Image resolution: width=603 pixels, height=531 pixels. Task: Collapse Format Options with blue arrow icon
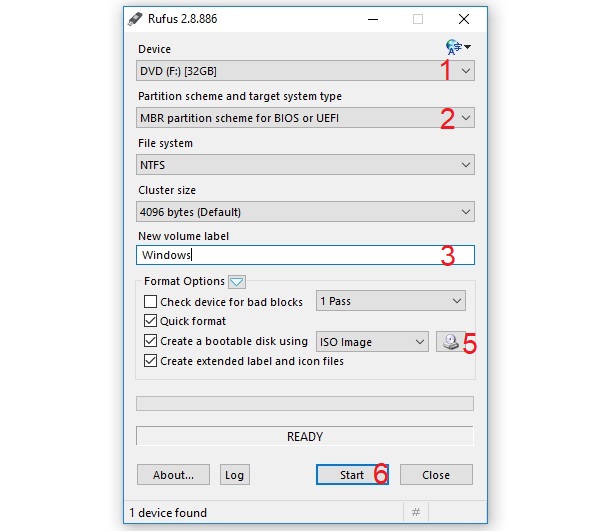pos(237,282)
